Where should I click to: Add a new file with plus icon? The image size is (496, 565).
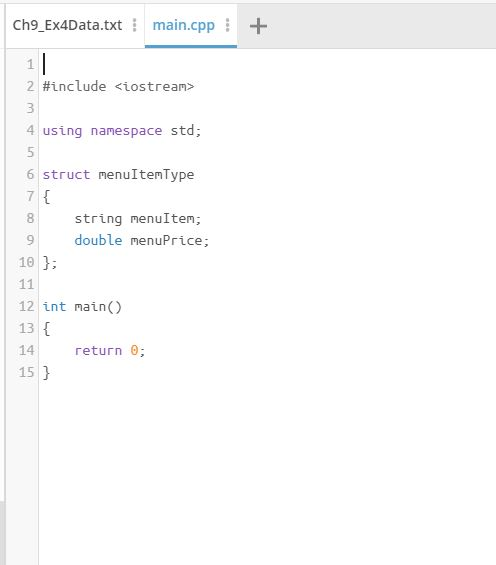coord(258,26)
